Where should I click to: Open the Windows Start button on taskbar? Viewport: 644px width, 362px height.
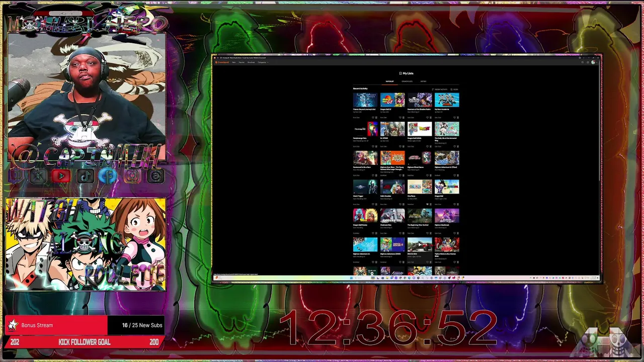(352, 278)
